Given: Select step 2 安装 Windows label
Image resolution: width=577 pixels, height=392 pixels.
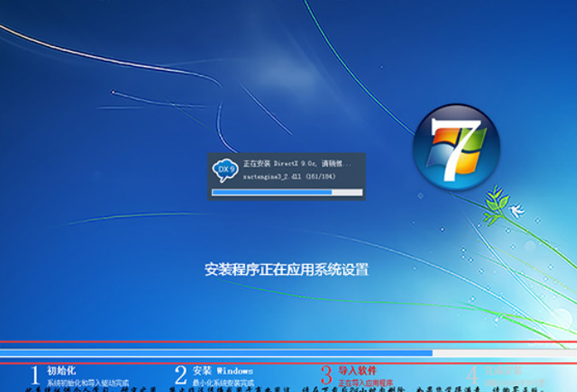Looking at the screenshot, I should (x=223, y=371).
